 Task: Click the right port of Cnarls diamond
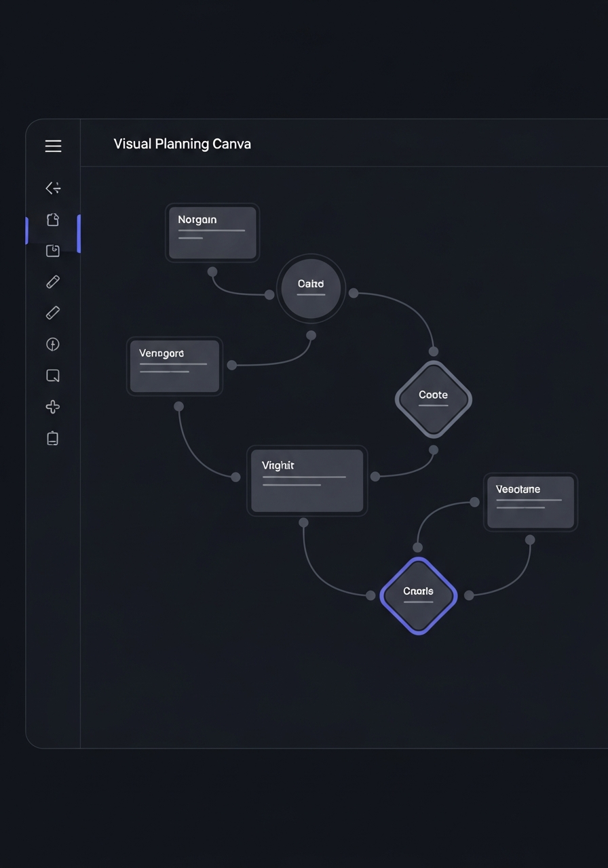pyautogui.click(x=469, y=595)
